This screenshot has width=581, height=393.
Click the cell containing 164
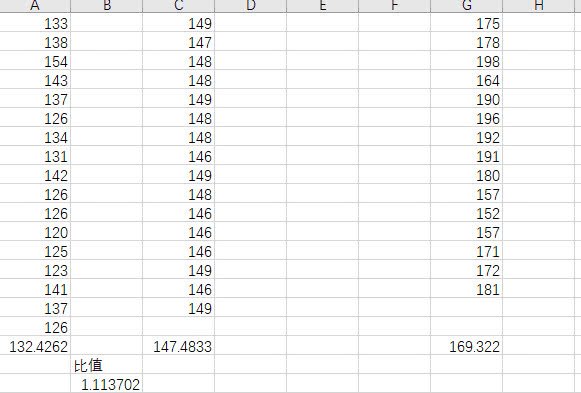[x=467, y=79]
